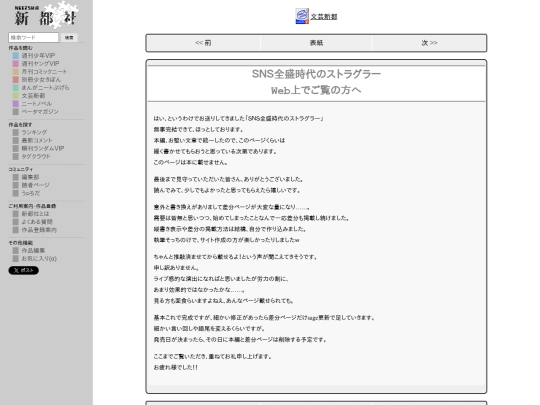Advance to next page with 次 >>
Viewport: 540px width, 405px height.
429,43
